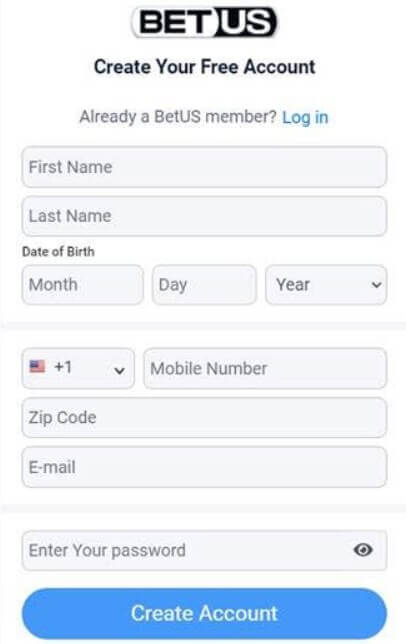Focus the Enter Your password field
The image size is (406, 644).
pos(204,550)
